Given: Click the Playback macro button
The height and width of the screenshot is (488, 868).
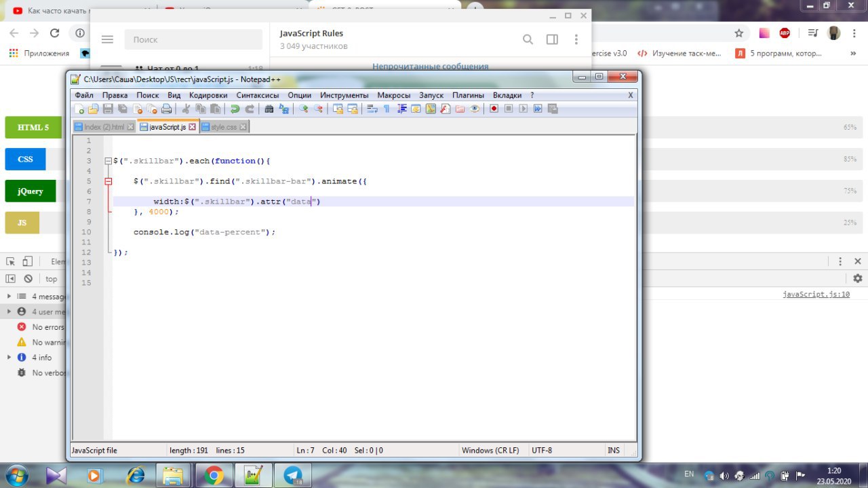Looking at the screenshot, I should pos(523,109).
